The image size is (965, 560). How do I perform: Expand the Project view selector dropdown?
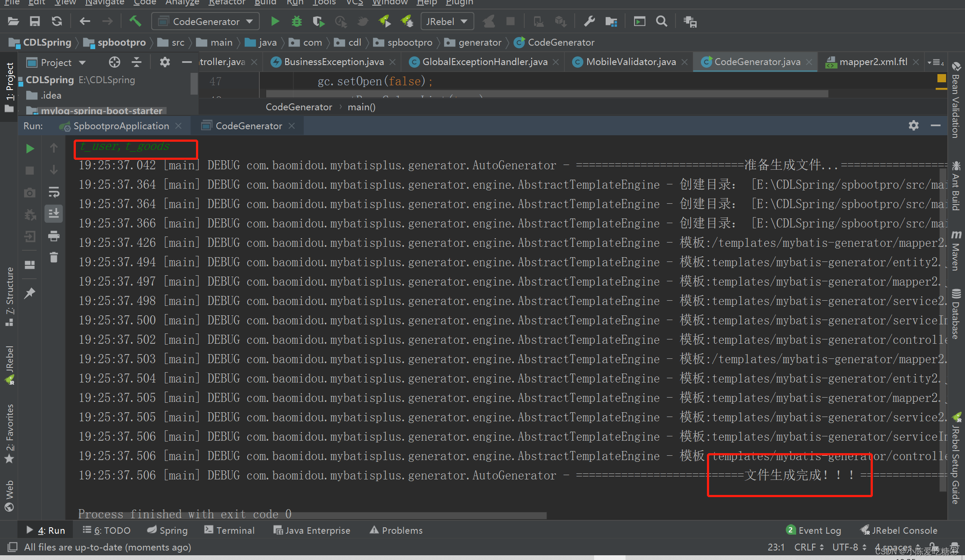82,63
